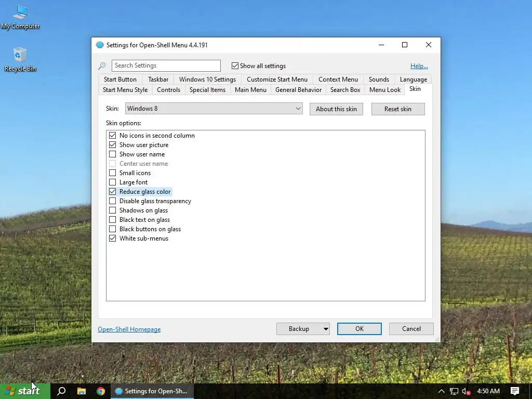The image size is (532, 399).
Task: Click the taskbar clock showing 4:50 AM
Action: coord(488,391)
